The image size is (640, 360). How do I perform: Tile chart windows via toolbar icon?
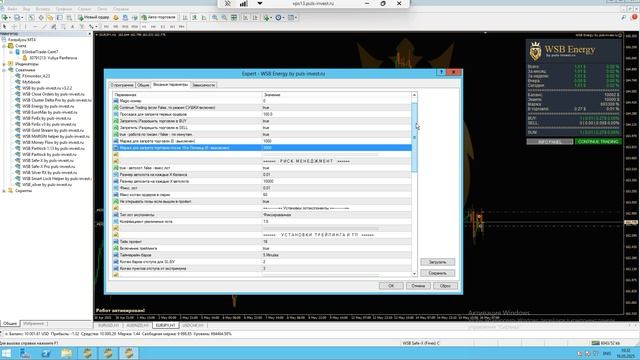[234, 18]
